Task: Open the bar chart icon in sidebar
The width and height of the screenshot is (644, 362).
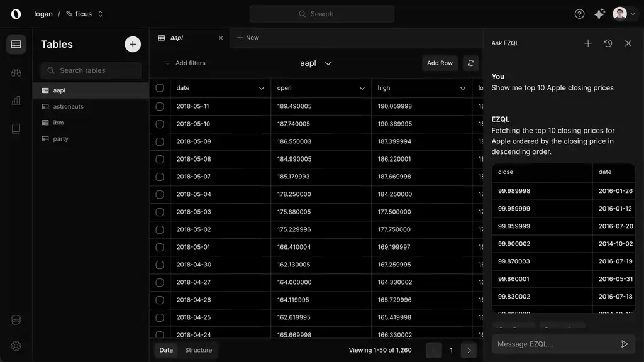Action: (16, 101)
